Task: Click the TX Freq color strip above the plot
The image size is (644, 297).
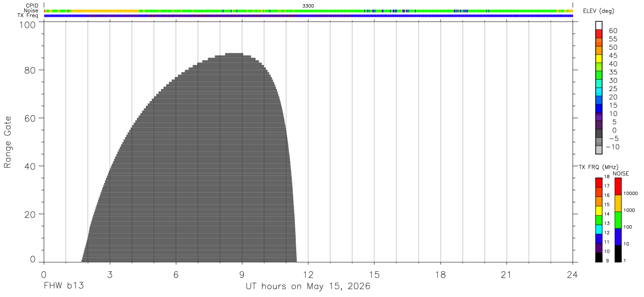Action: [308, 16]
